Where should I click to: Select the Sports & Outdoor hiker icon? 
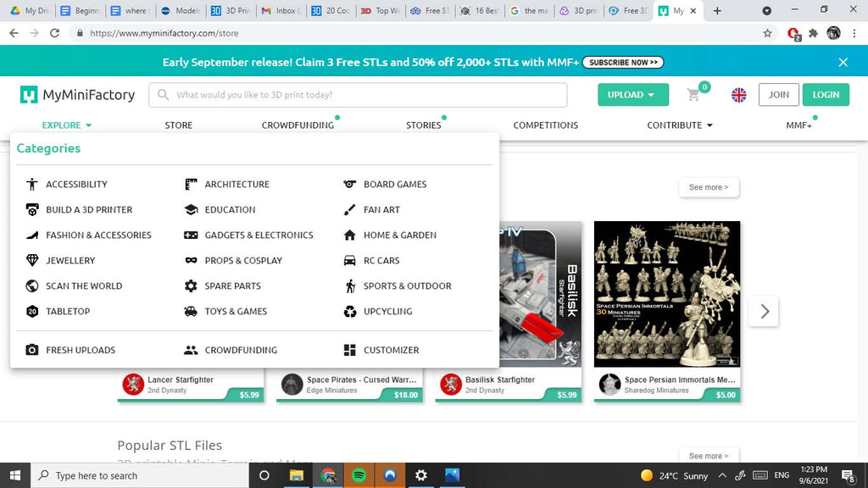(350, 286)
